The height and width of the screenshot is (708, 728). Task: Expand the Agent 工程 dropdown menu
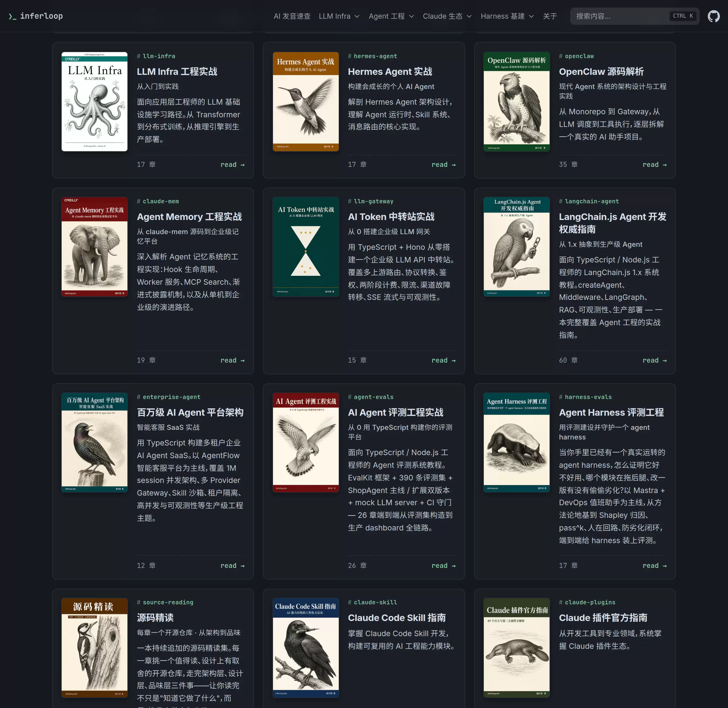[x=391, y=16]
